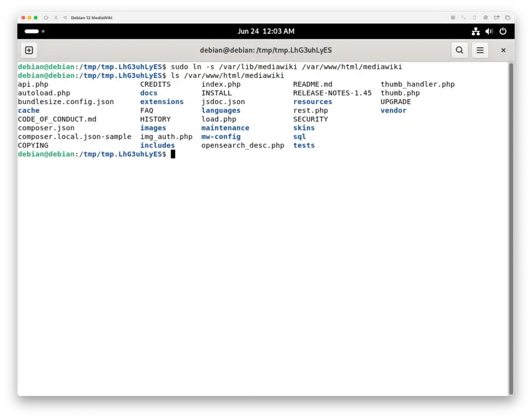Click the INSTALL file name
532x419 pixels.
tap(217, 93)
